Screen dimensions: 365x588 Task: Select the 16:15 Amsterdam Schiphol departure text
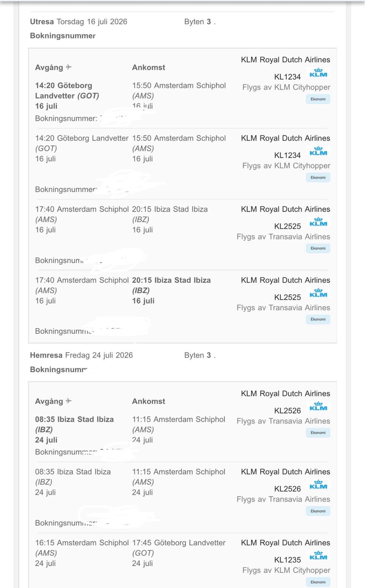(x=82, y=543)
